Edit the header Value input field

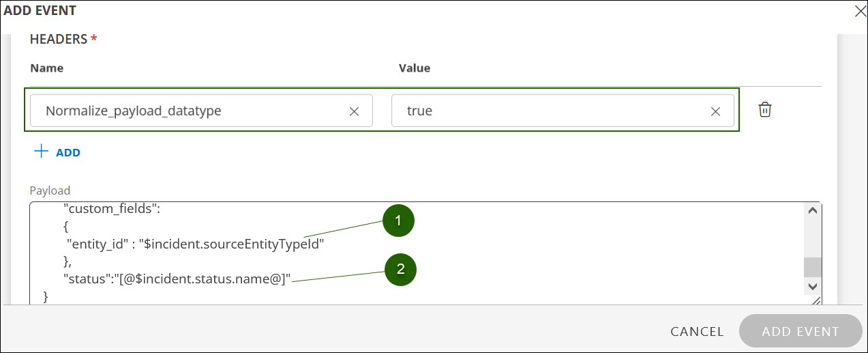pos(563,111)
